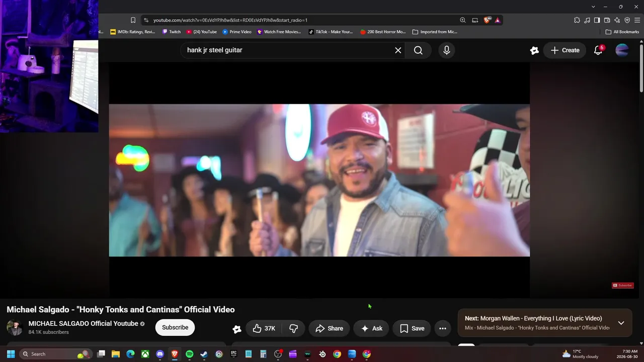Click the zoom magnifier icon in address bar

click(463, 20)
